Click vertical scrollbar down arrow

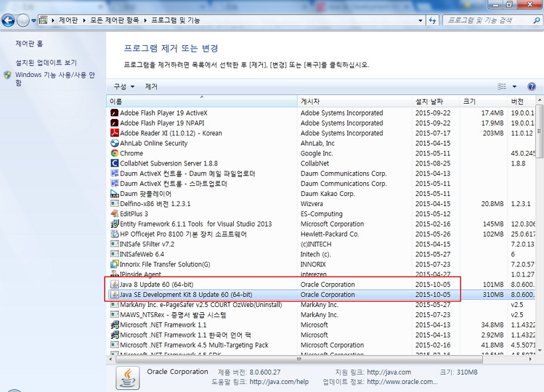539,350
